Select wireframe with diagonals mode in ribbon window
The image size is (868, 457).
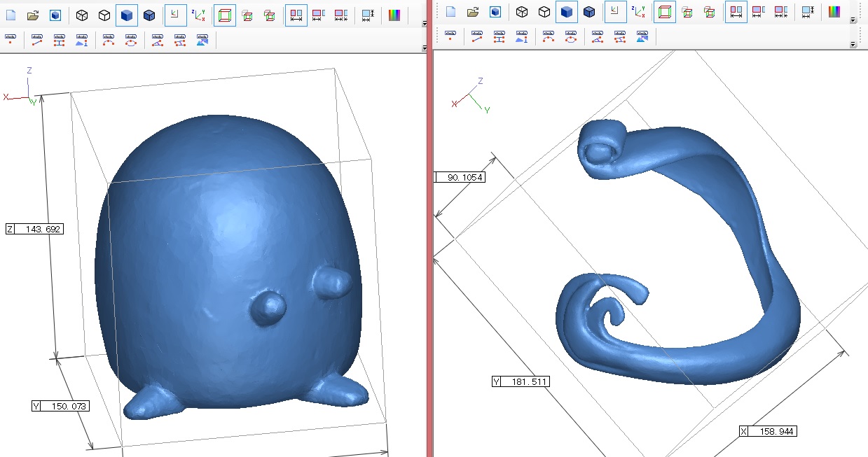[x=522, y=11]
